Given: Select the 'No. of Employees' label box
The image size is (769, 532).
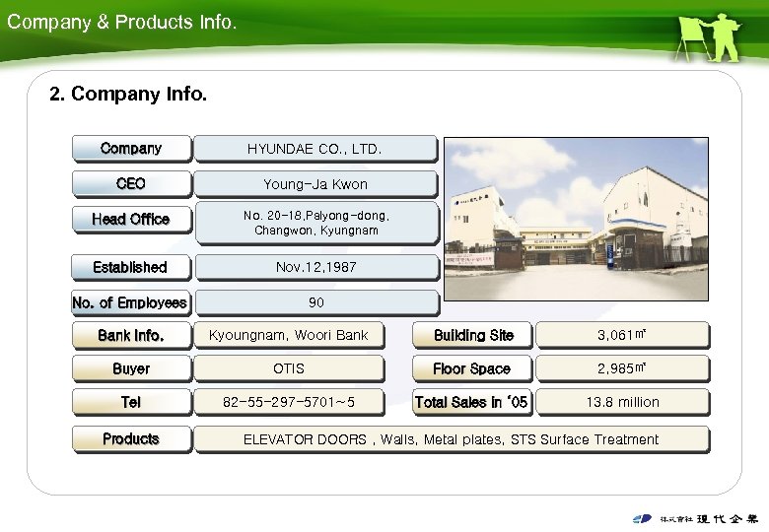Looking at the screenshot, I should tap(131, 302).
